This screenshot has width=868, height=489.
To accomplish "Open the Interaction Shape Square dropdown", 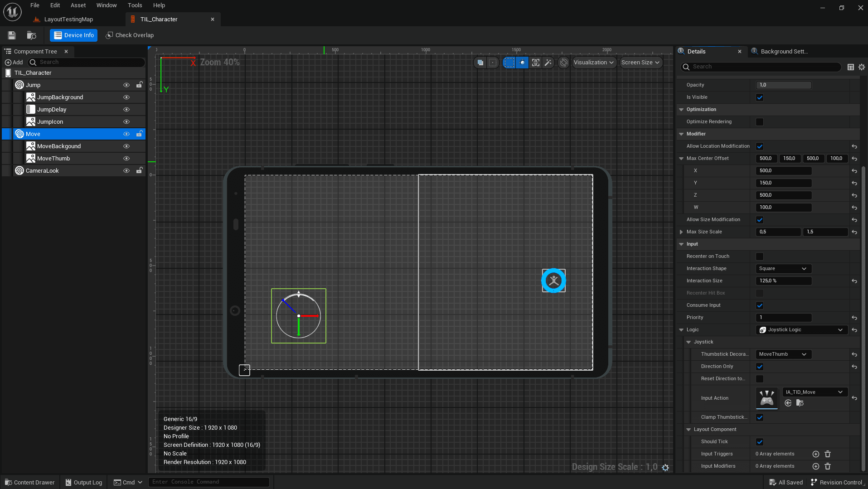I will pos(783,269).
